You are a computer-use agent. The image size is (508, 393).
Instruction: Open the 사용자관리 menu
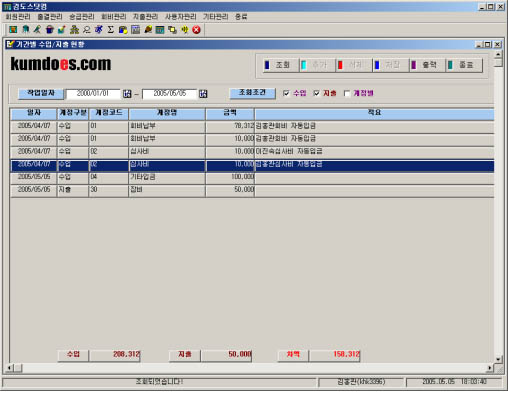181,17
